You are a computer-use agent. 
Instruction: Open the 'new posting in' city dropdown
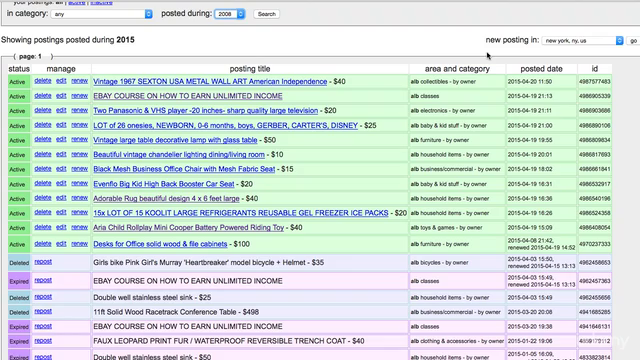coord(582,40)
